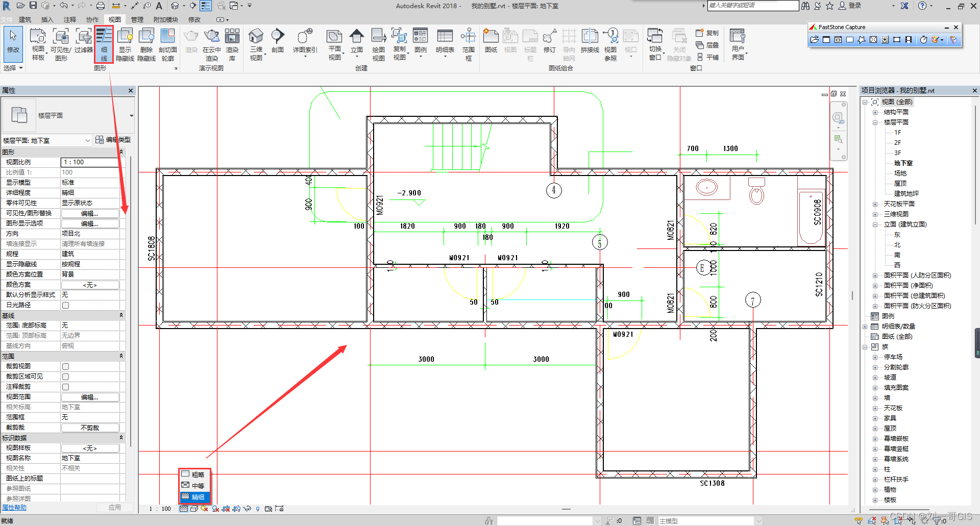Viewport: 980px width, 526px height.
Task: Select the 1F floor plan in browser
Action: click(898, 133)
